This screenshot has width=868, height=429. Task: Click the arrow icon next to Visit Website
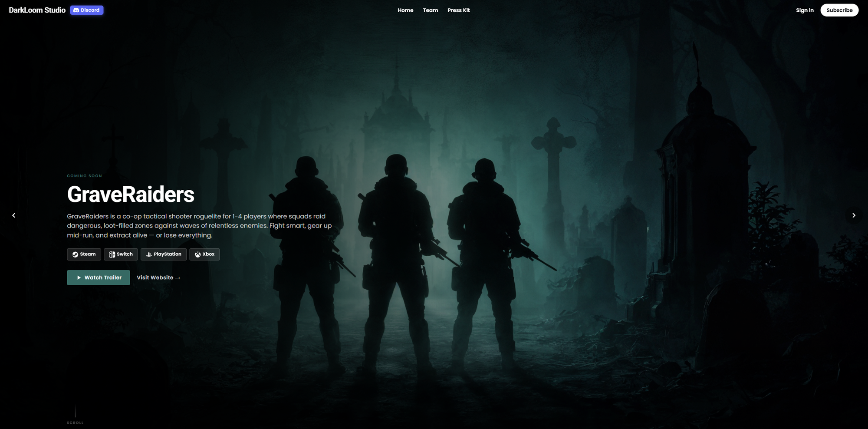click(178, 277)
